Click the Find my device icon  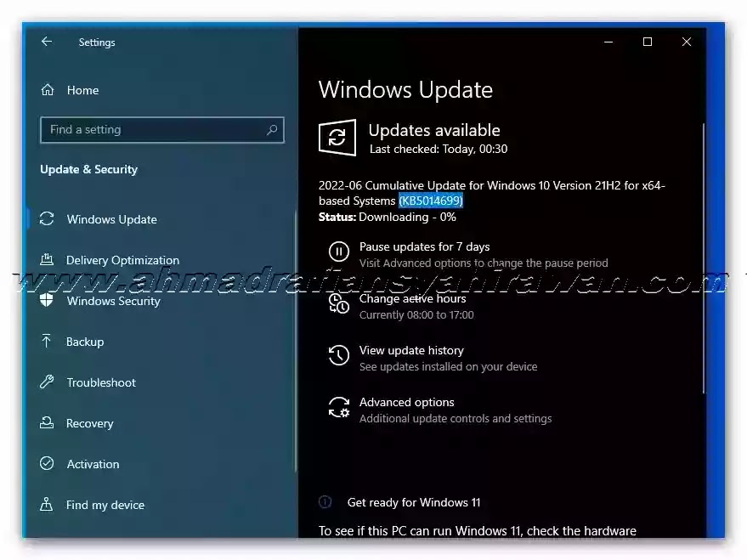coord(48,505)
